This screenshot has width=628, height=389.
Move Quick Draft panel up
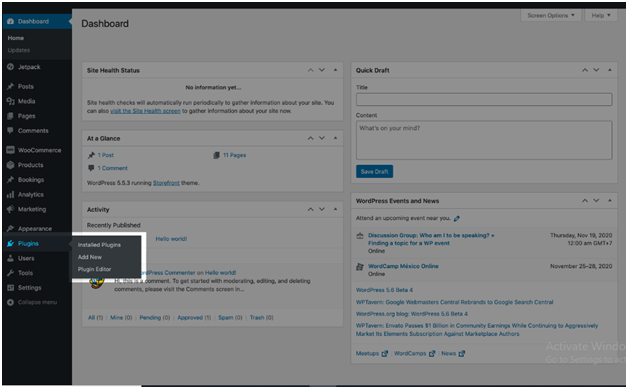tap(585, 70)
